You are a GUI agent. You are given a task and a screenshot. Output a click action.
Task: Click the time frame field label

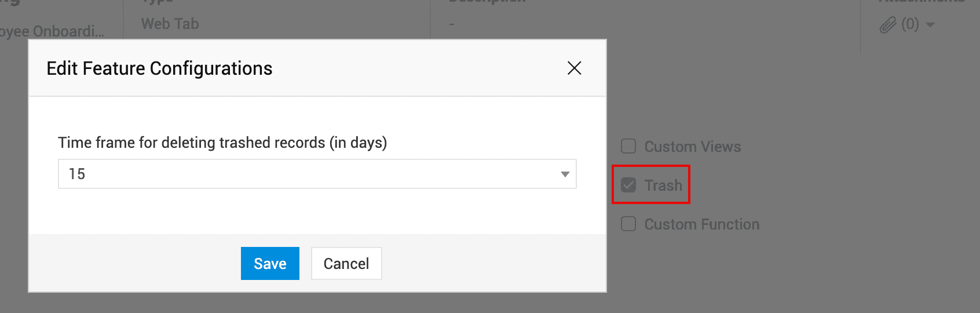tap(222, 143)
